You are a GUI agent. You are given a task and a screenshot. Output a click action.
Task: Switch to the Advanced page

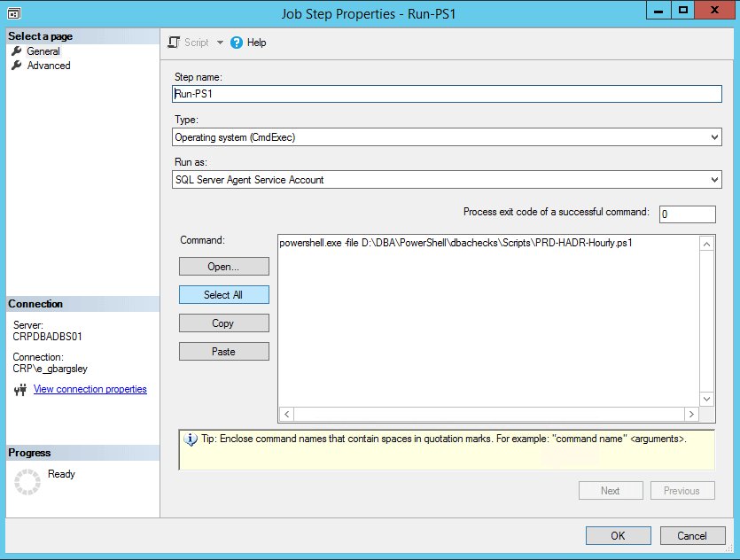click(50, 65)
